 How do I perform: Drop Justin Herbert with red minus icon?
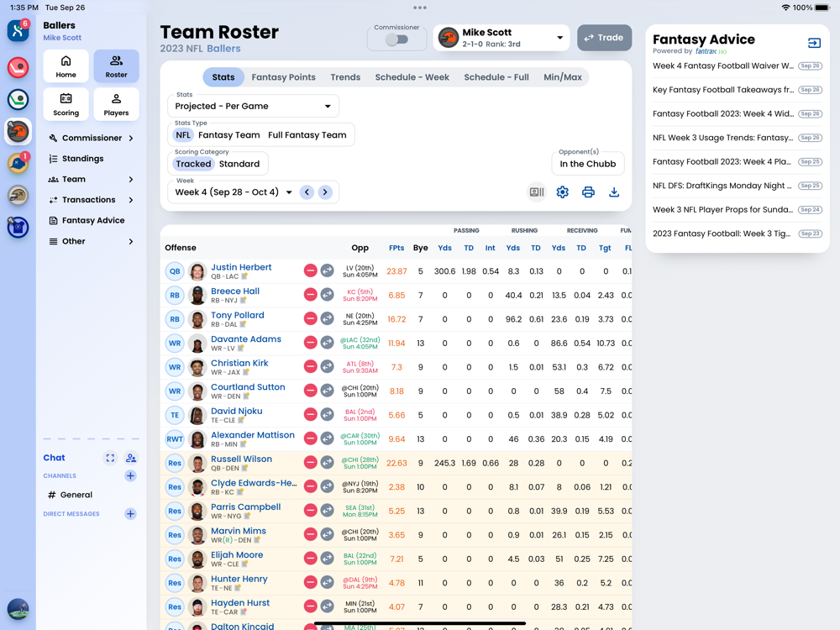pyautogui.click(x=310, y=270)
